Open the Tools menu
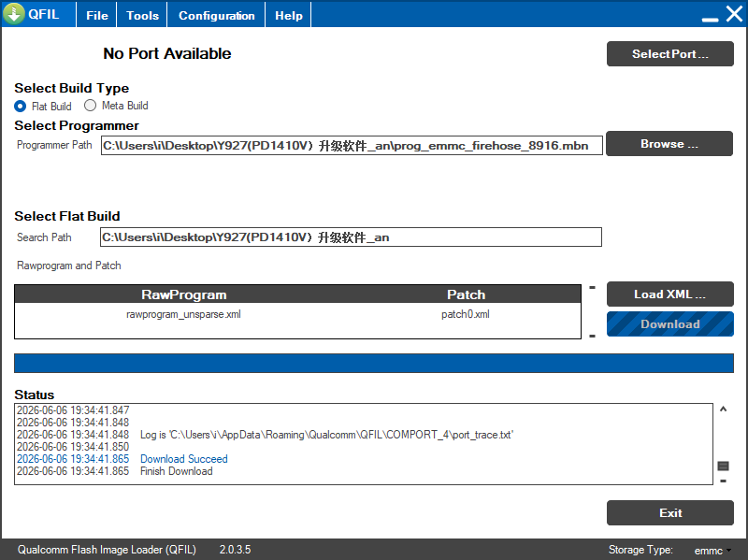Image resolution: width=748 pixels, height=560 pixels. coord(142,15)
